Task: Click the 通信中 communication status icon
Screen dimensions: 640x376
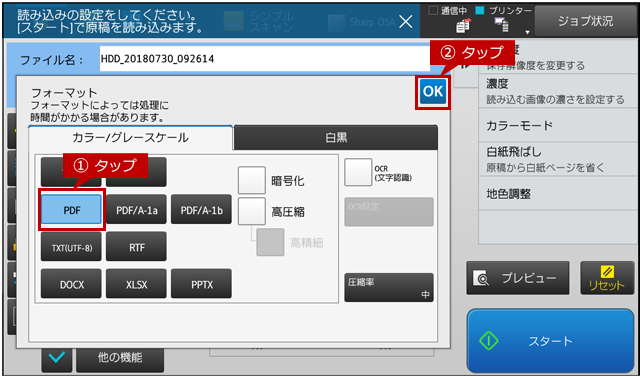Action: pyautogui.click(x=463, y=26)
